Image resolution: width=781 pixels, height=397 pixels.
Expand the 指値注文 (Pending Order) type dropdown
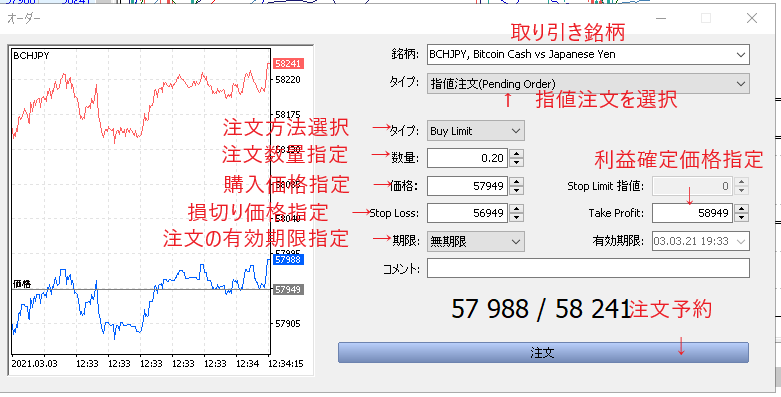[x=588, y=84]
